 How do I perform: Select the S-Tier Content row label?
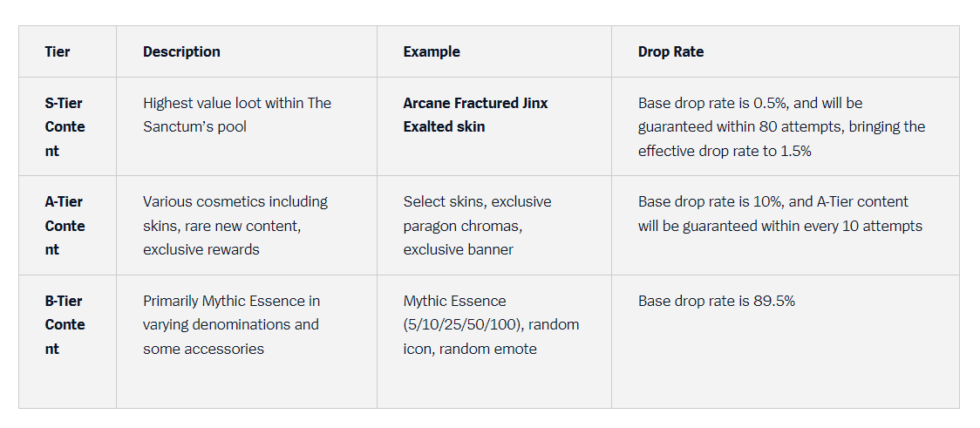point(65,127)
